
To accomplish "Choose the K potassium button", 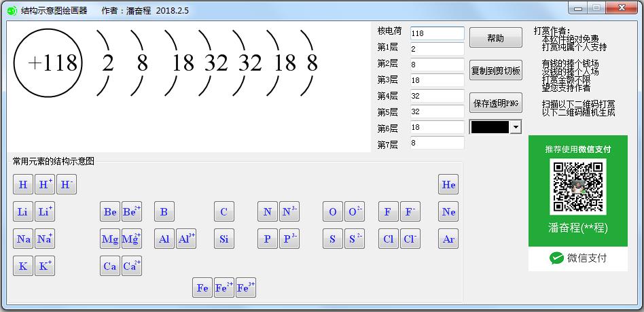I will point(23,266).
